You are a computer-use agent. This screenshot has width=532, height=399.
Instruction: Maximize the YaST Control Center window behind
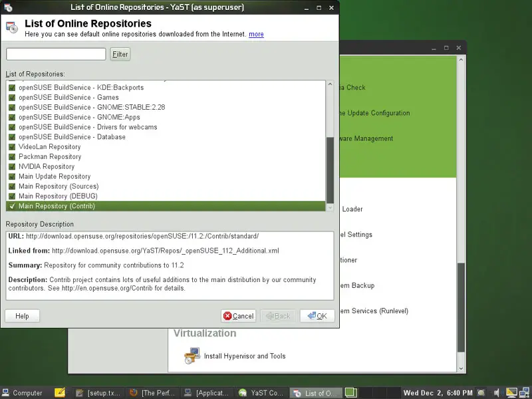click(x=446, y=48)
